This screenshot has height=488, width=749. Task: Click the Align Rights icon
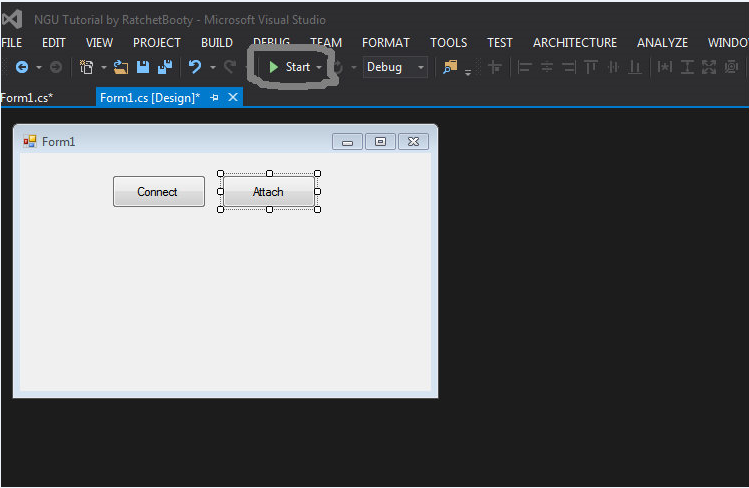(568, 67)
